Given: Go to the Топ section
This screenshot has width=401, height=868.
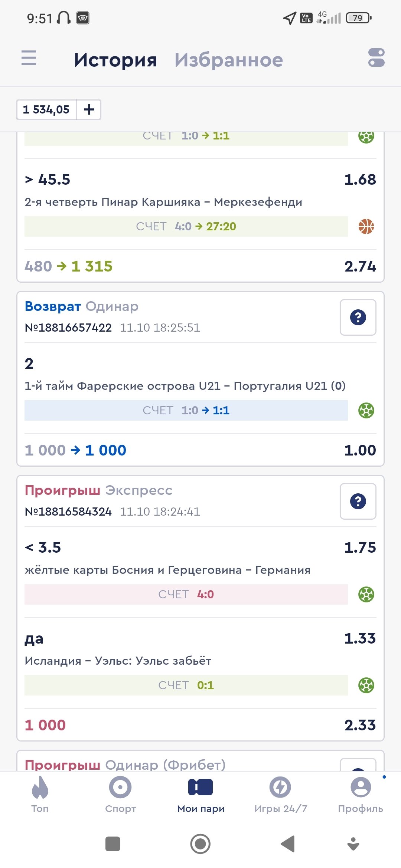Looking at the screenshot, I should [x=40, y=794].
